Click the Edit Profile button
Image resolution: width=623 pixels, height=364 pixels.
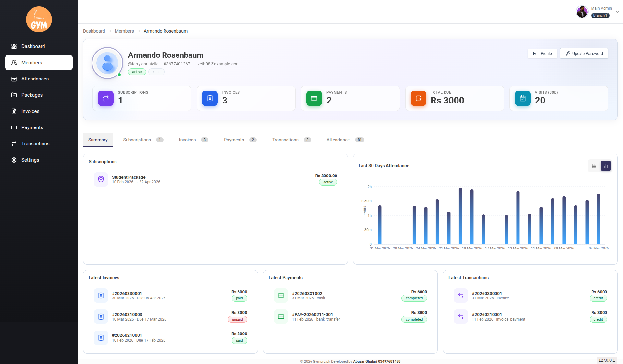542,53
